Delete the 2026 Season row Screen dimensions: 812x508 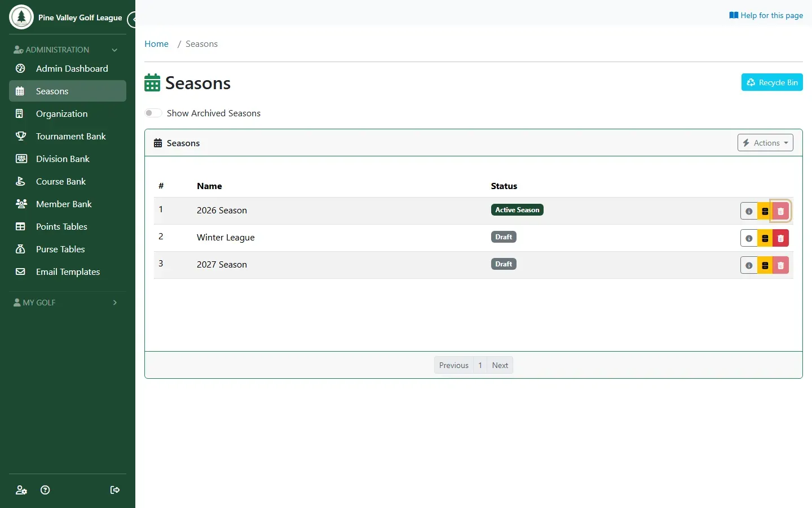tap(781, 211)
